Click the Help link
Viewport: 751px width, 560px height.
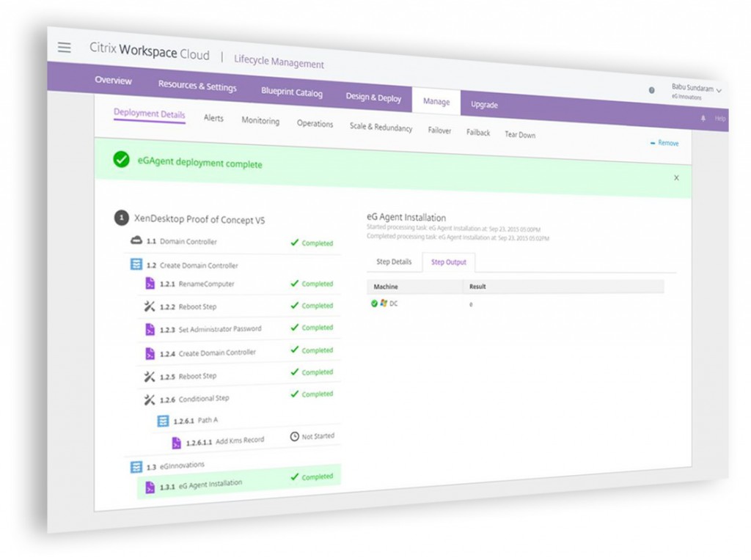pyautogui.click(x=720, y=119)
